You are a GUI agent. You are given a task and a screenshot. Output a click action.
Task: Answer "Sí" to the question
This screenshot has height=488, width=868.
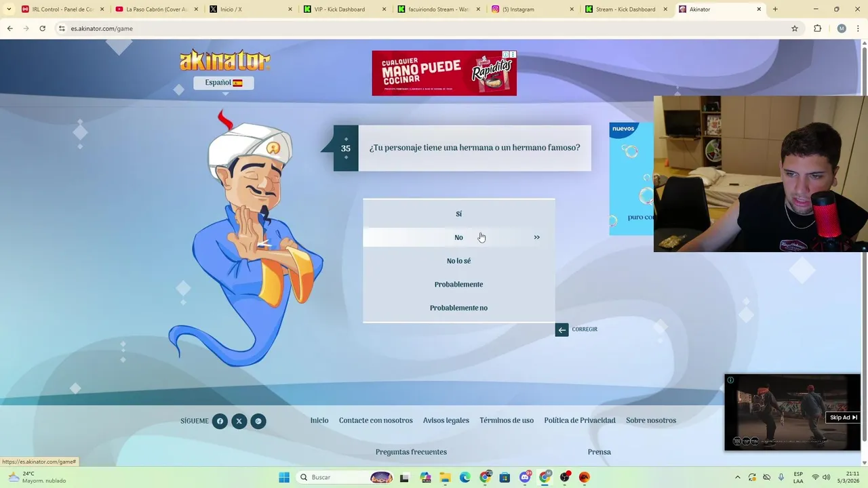(x=458, y=213)
